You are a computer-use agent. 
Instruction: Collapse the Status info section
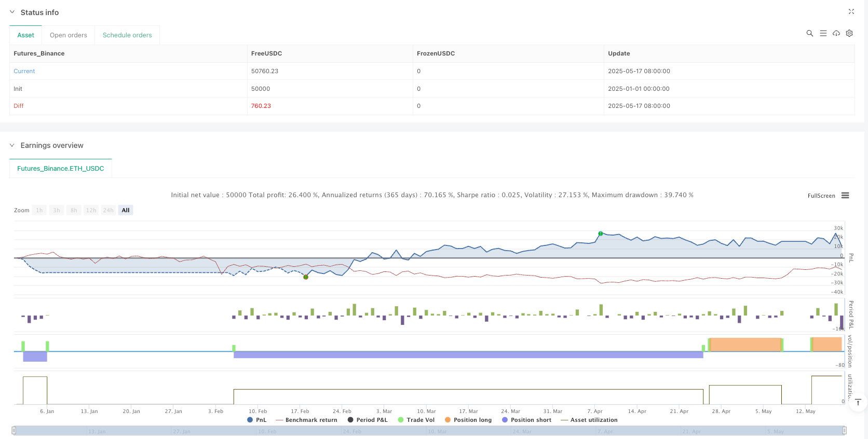tap(12, 12)
